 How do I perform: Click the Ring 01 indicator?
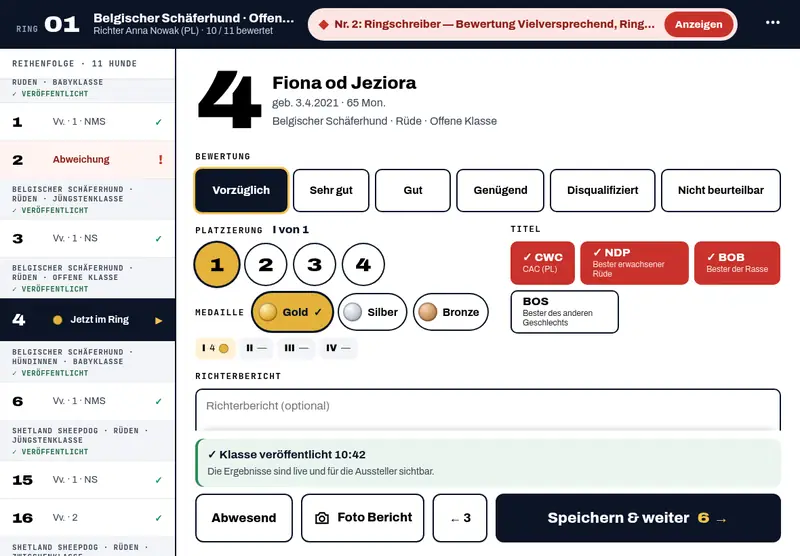tap(48, 24)
